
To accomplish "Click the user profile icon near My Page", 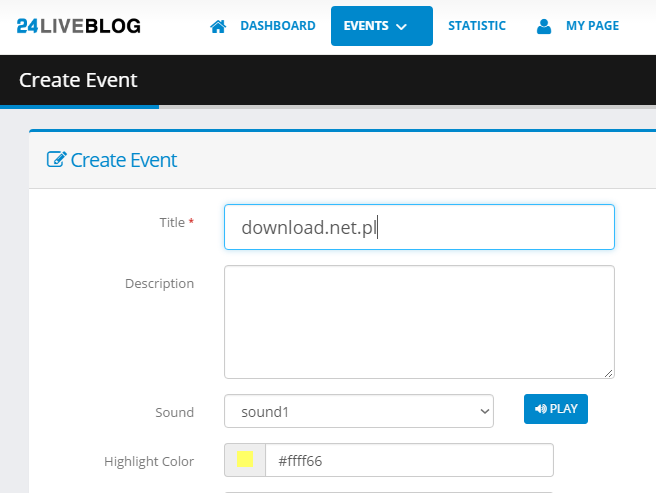I will coord(544,26).
